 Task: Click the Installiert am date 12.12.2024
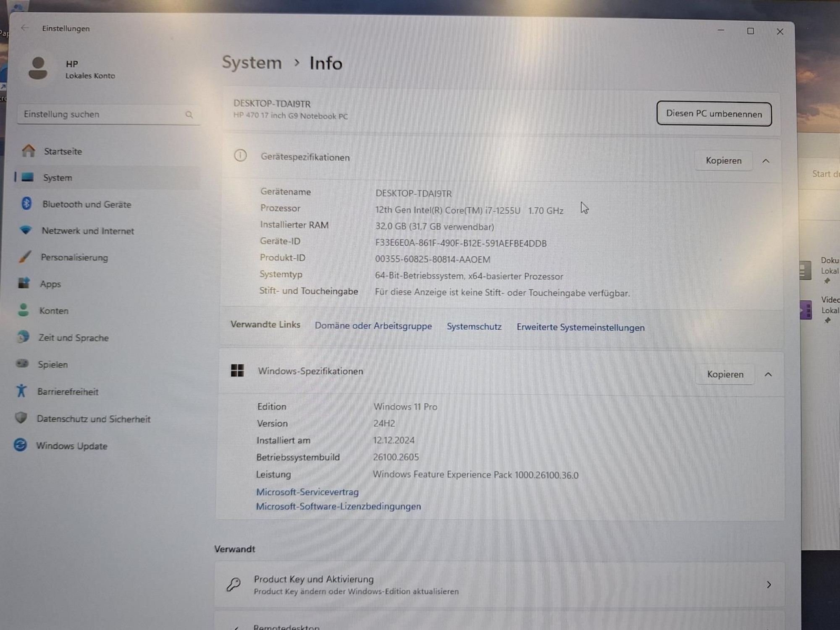pyautogui.click(x=394, y=440)
